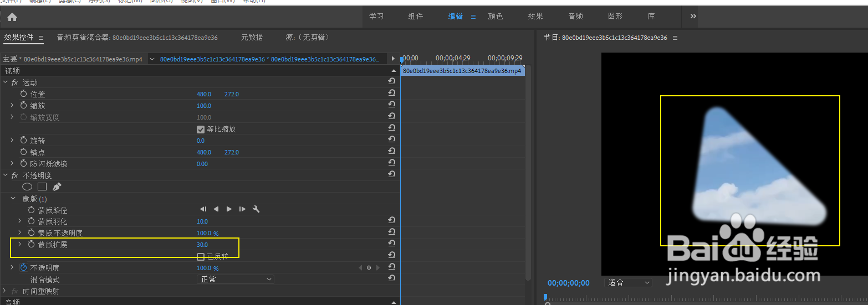The height and width of the screenshot is (305, 868).
Task: Reset the 锚点 parameter
Action: [392, 151]
